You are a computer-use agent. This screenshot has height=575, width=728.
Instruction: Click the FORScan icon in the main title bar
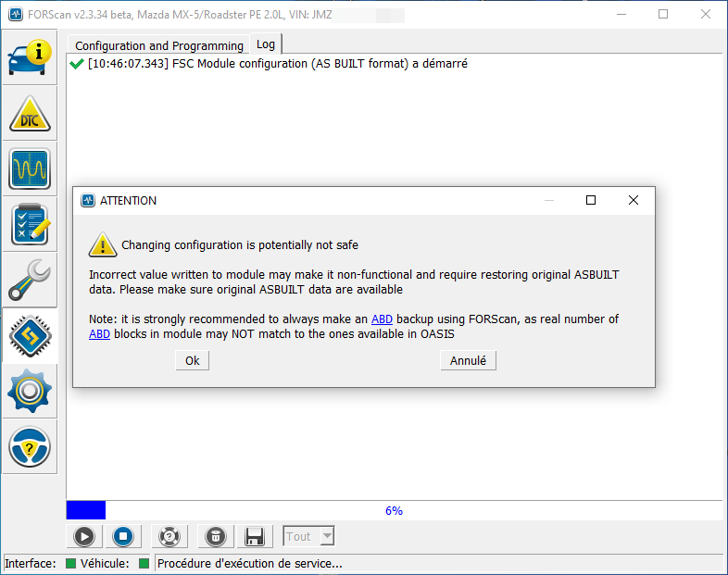16,15
